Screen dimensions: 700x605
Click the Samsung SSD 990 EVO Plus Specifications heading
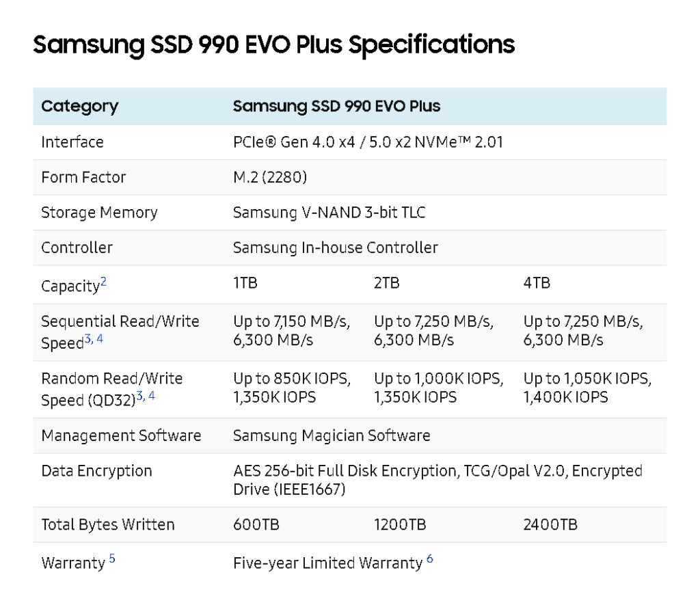(273, 44)
